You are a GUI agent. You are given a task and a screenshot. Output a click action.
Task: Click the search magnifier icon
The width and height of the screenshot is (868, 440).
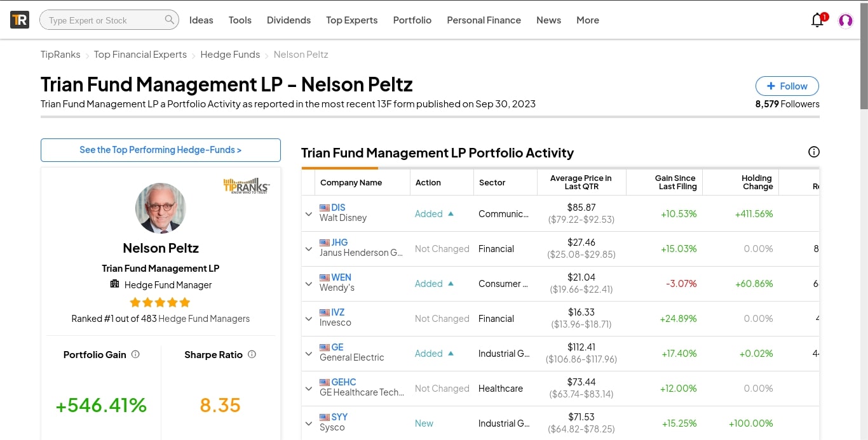(170, 20)
